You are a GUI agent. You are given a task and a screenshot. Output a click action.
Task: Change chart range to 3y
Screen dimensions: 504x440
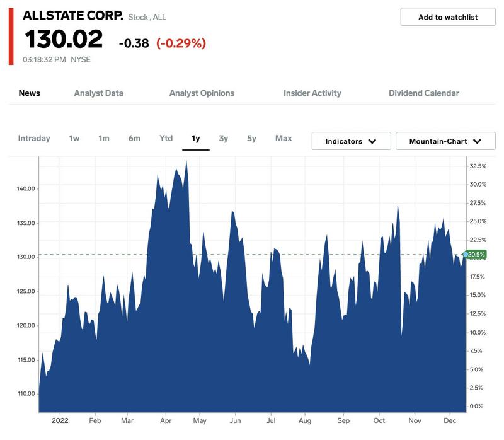pos(224,139)
